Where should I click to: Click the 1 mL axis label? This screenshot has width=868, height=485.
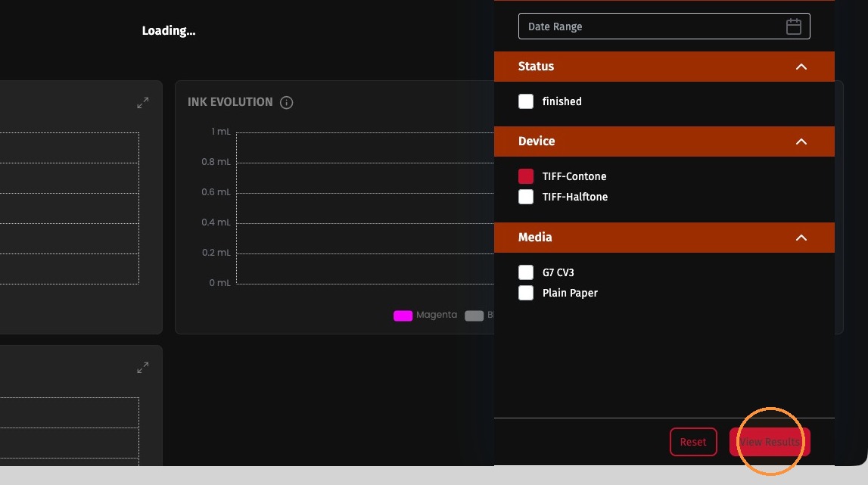[221, 132]
